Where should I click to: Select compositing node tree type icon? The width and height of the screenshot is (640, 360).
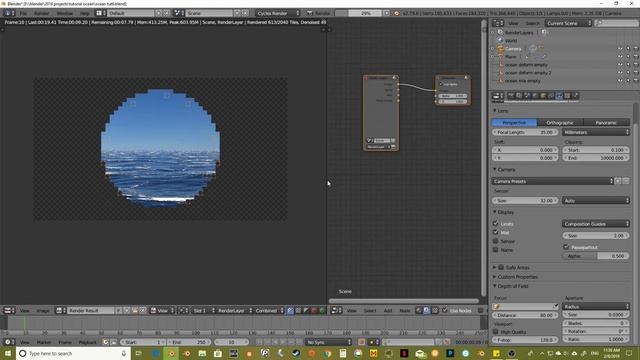pyautogui.click(x=427, y=311)
